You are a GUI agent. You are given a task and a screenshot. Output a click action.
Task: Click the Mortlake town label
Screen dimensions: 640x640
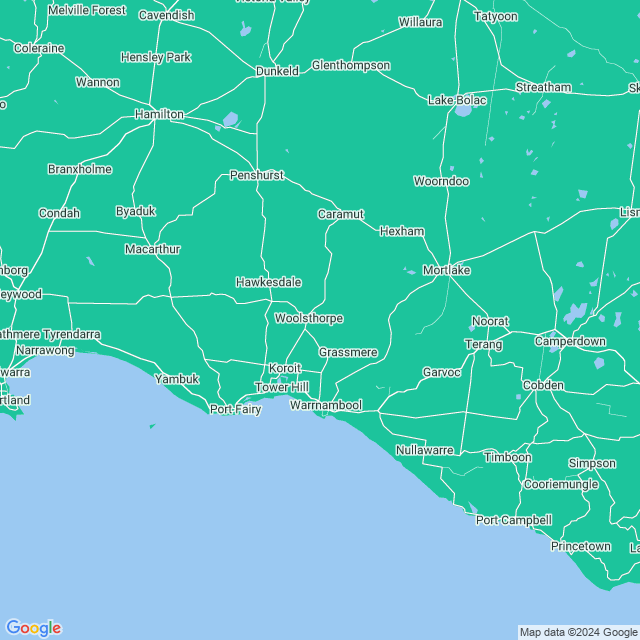click(x=447, y=270)
